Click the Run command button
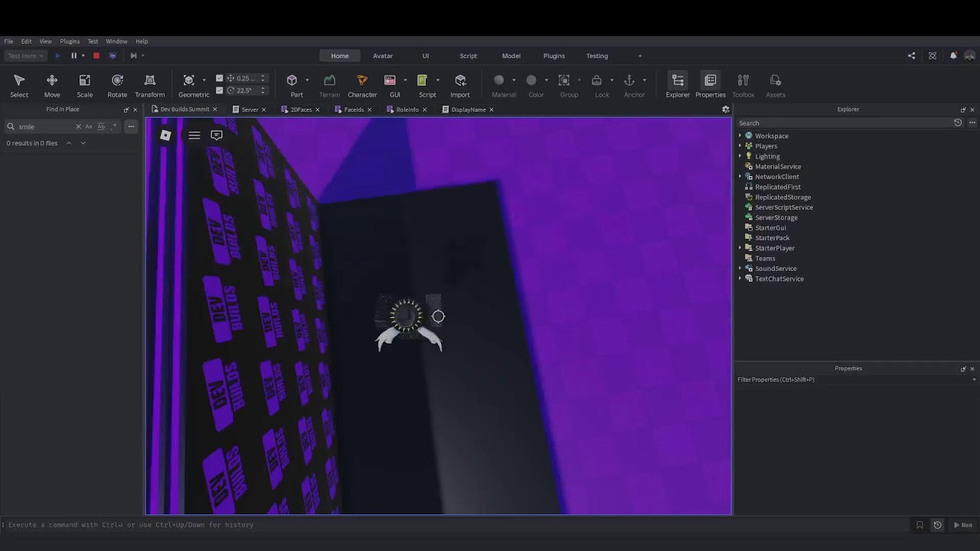 (x=962, y=525)
